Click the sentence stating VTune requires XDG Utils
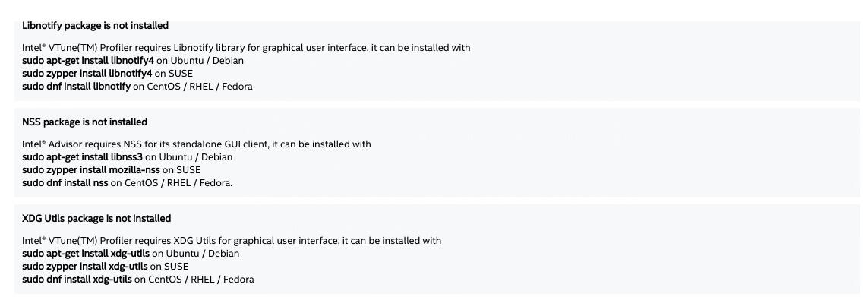This screenshot has height=297, width=868. [232, 241]
